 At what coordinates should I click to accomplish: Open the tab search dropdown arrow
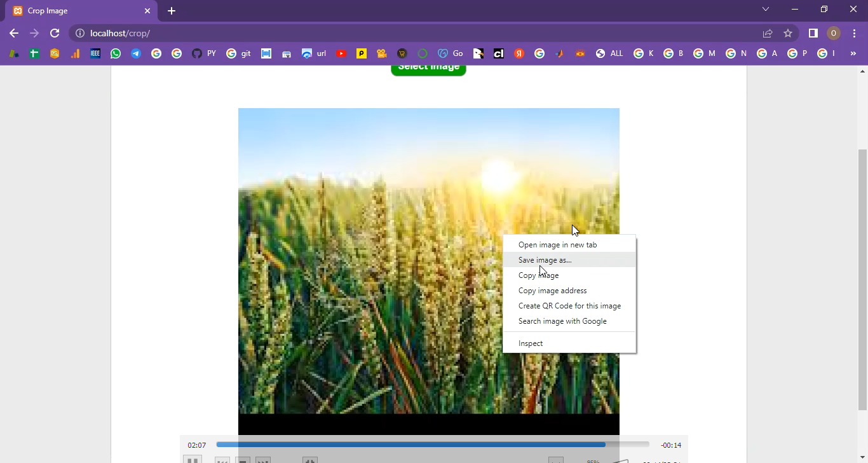(x=766, y=10)
